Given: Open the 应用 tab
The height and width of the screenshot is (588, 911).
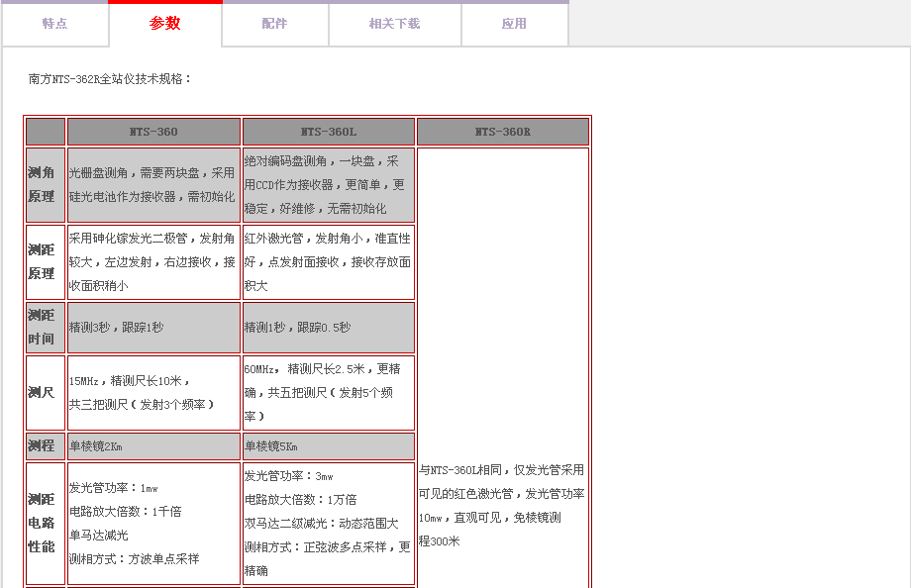Looking at the screenshot, I should 514,24.
